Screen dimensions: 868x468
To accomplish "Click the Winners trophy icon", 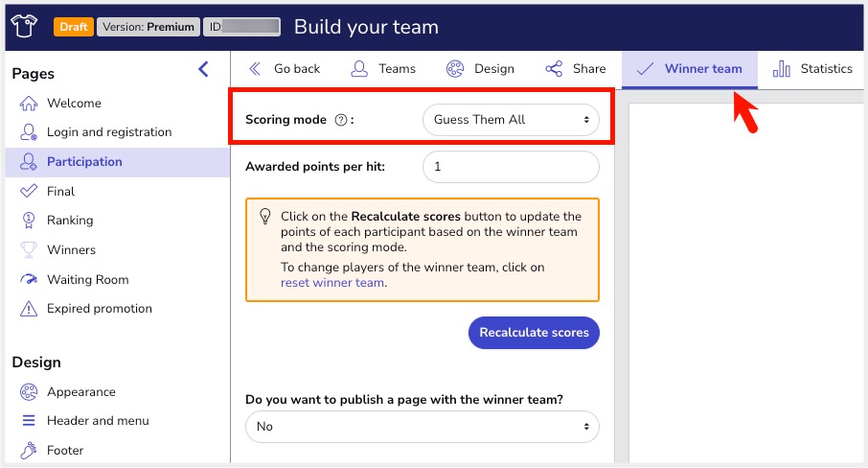I will click(29, 249).
